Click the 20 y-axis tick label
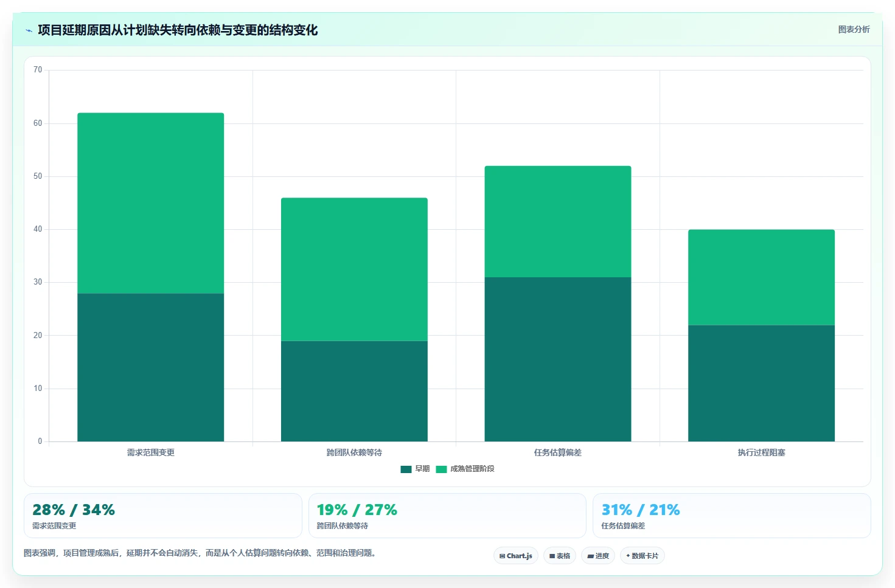 [38, 336]
